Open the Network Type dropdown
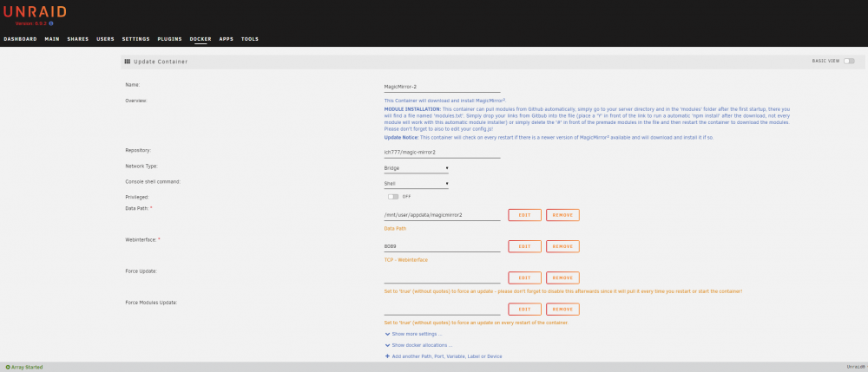This screenshot has height=372, width=868. (x=417, y=168)
